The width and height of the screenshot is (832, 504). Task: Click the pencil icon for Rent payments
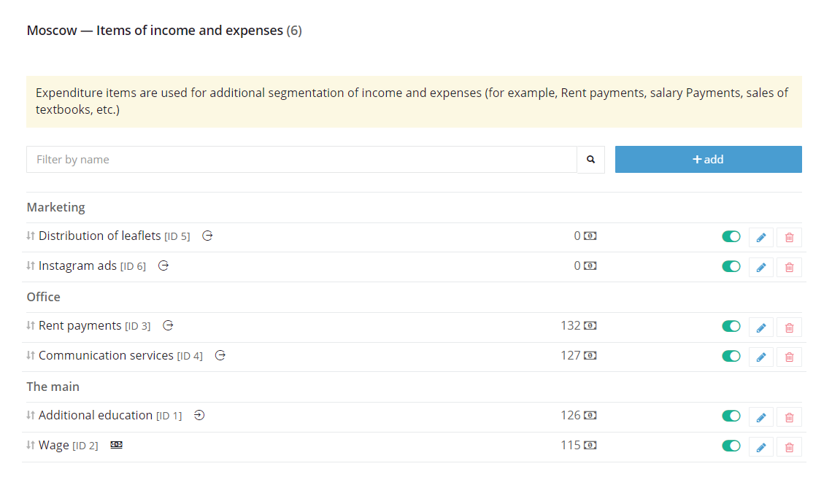[761, 327]
